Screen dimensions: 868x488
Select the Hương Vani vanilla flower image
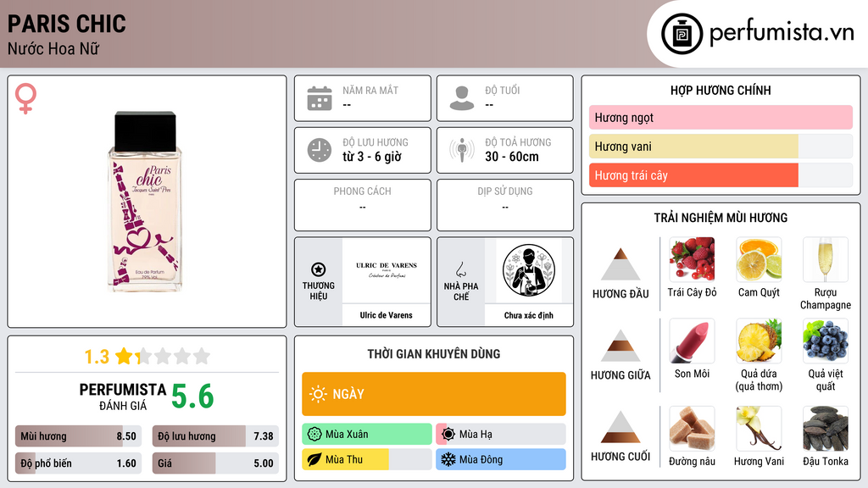[759, 429]
